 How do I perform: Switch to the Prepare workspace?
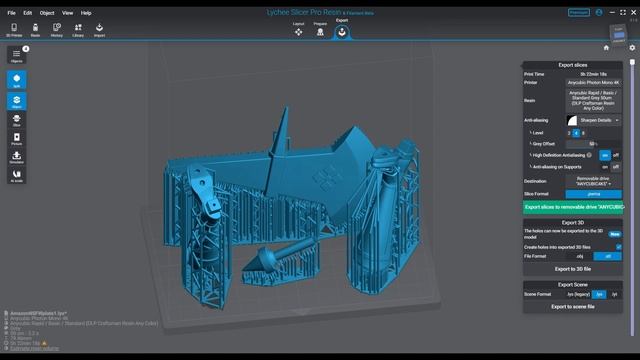pyautogui.click(x=320, y=30)
